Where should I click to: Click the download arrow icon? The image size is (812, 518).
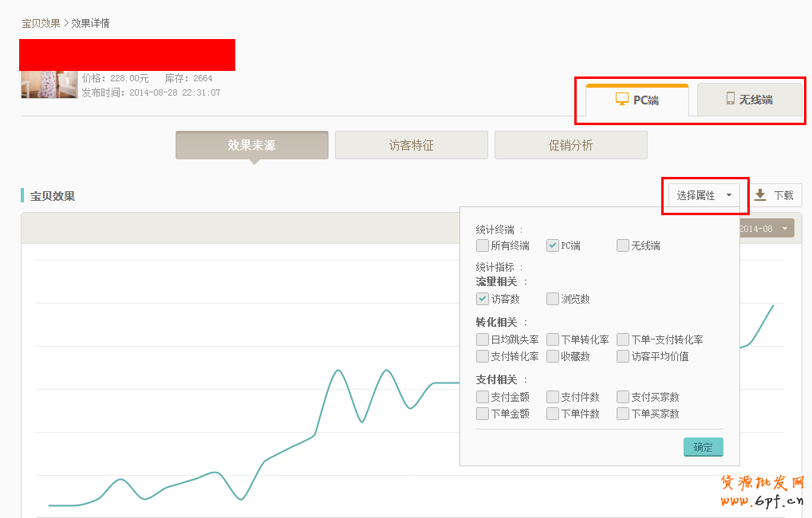[x=760, y=195]
